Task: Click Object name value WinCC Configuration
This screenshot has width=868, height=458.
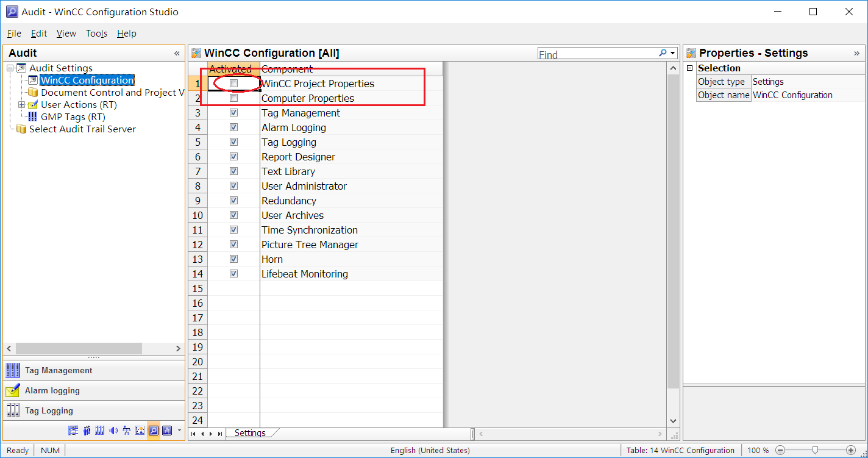Action: point(808,95)
